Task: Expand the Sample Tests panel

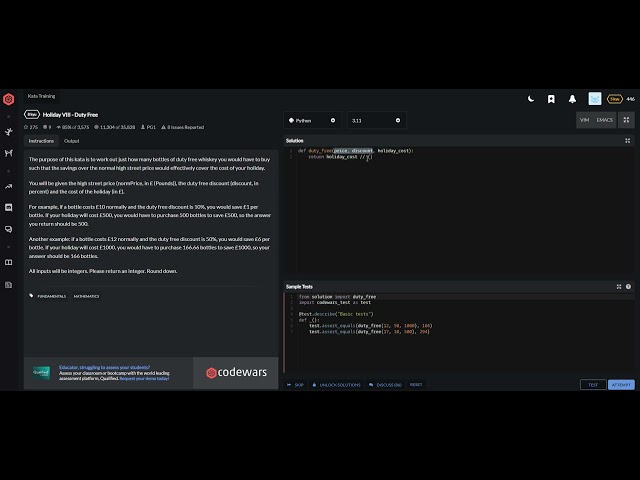Action: [x=619, y=287]
